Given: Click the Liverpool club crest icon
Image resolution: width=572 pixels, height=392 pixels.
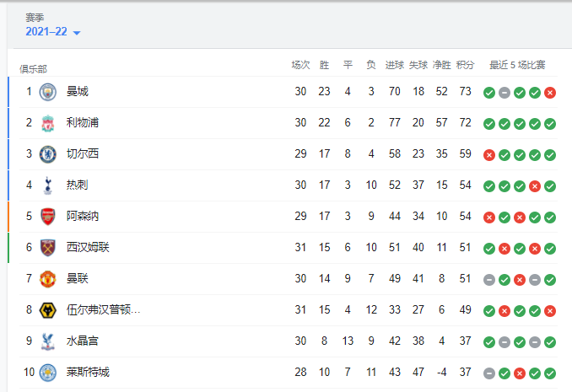Looking at the screenshot, I should coord(48,122).
